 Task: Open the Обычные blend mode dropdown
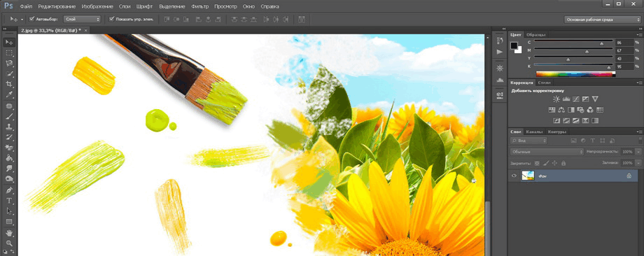click(547, 152)
